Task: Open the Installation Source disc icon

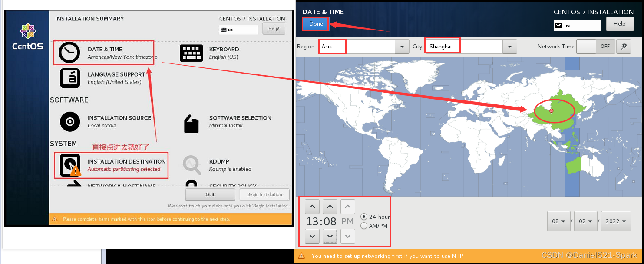Action: [70, 121]
